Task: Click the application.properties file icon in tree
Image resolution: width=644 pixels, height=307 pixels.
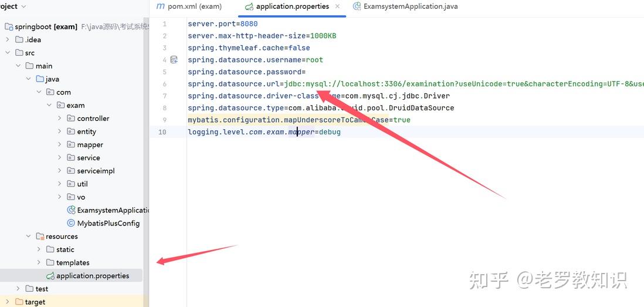Action: click(50, 276)
